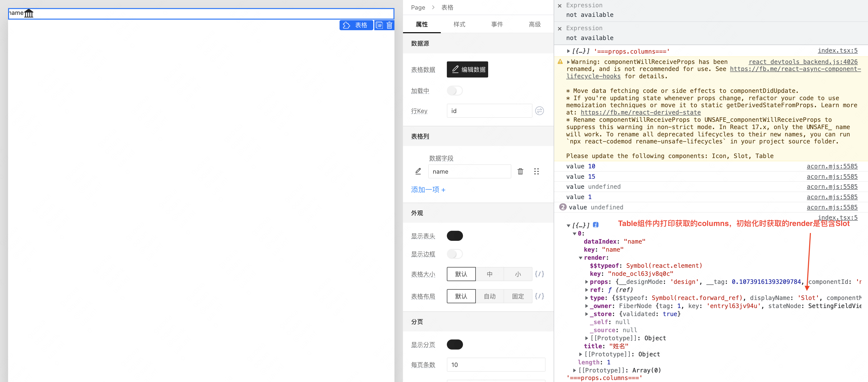Collapse the render property in the console

581,257
